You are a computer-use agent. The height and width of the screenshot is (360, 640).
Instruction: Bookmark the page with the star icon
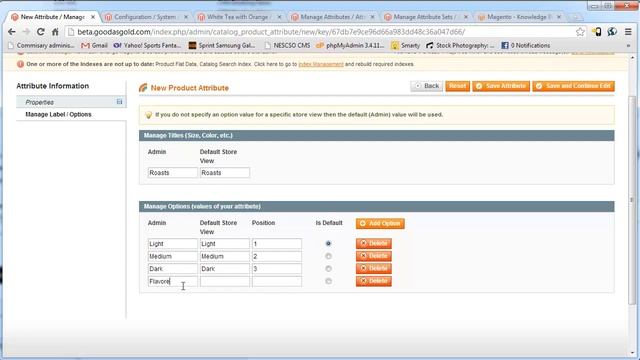click(580, 32)
